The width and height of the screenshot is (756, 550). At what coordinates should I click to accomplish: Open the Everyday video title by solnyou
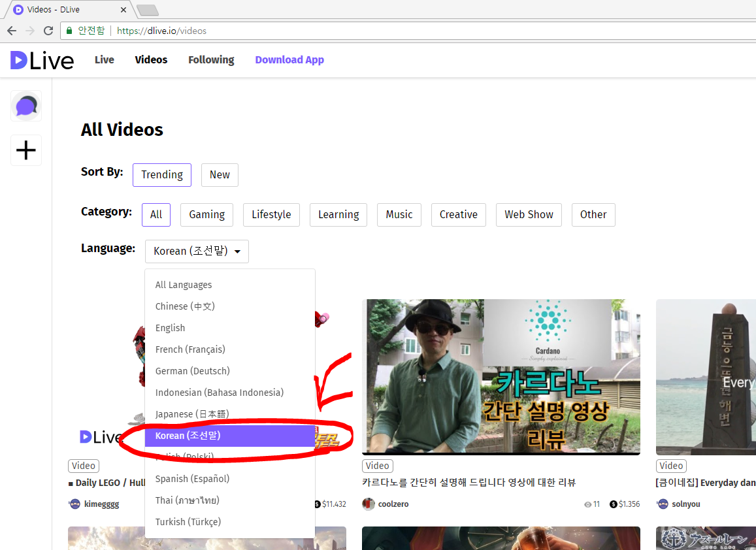pos(706,483)
